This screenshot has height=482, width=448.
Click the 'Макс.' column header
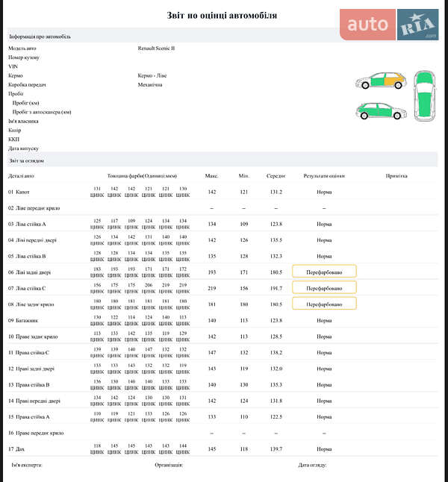[x=211, y=176]
